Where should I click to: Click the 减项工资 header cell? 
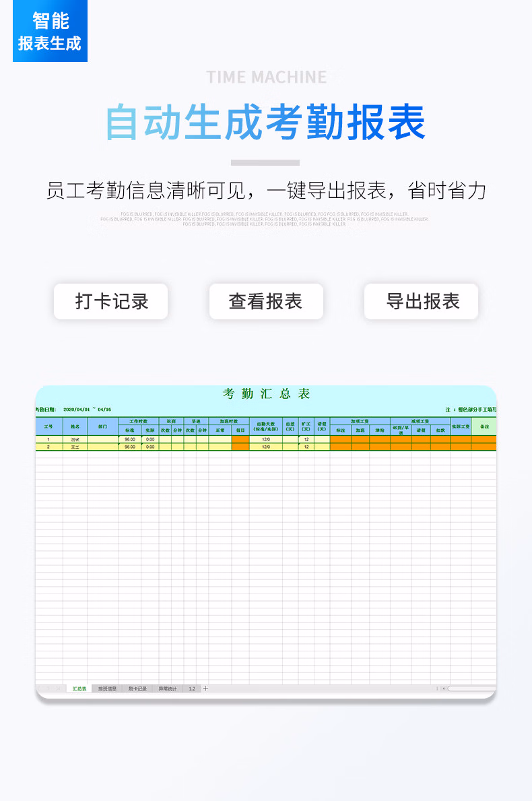tap(420, 422)
